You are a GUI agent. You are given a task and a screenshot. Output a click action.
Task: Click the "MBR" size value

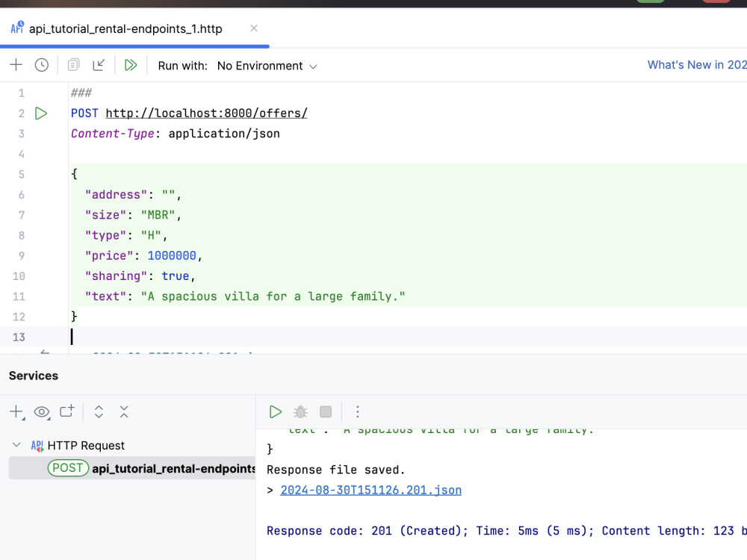coord(158,215)
